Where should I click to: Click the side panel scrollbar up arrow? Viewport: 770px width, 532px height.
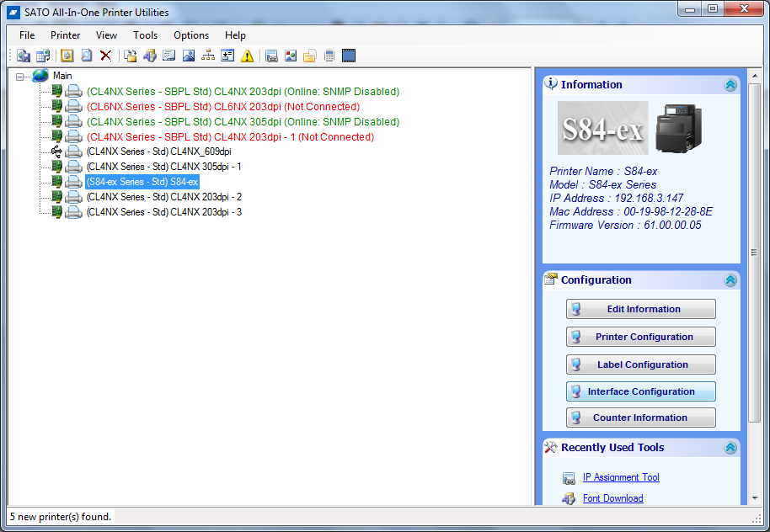click(x=755, y=76)
